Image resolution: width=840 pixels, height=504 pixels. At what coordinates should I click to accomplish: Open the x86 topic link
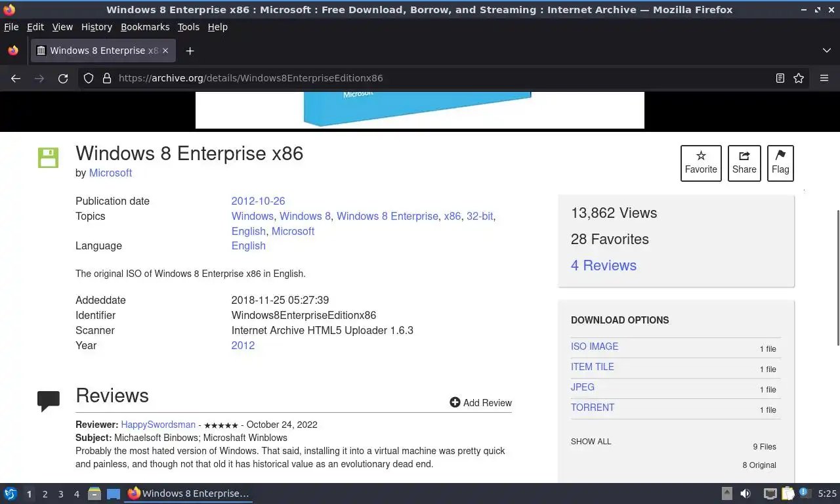coord(452,216)
